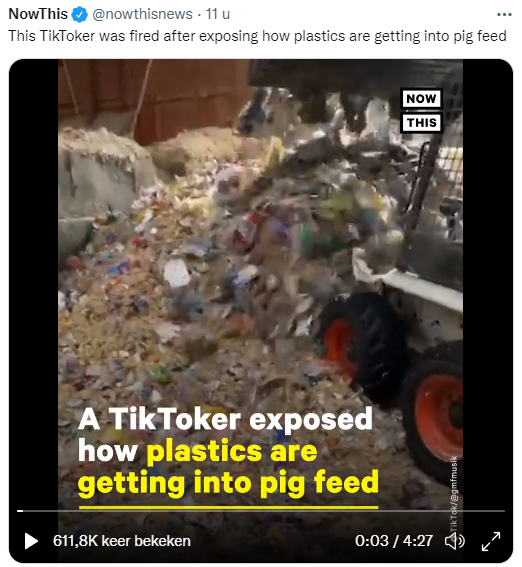Click the tweet text about the fired TikToker

(x=257, y=36)
